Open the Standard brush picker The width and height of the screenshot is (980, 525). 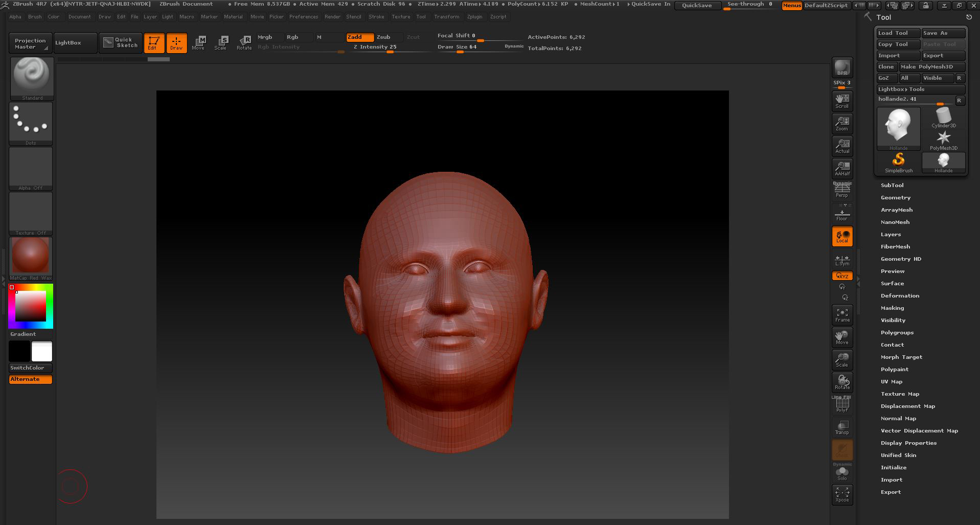click(32, 78)
